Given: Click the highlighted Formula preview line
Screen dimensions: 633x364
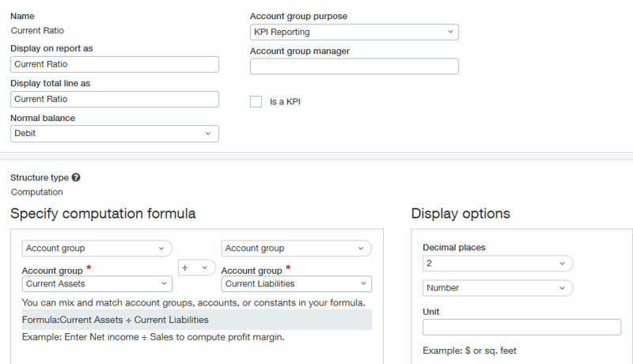Looking at the screenshot, I should click(x=196, y=320).
